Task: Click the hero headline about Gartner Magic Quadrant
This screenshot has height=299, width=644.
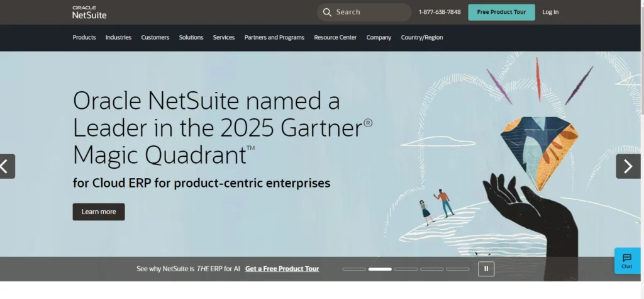Action: click(223, 128)
